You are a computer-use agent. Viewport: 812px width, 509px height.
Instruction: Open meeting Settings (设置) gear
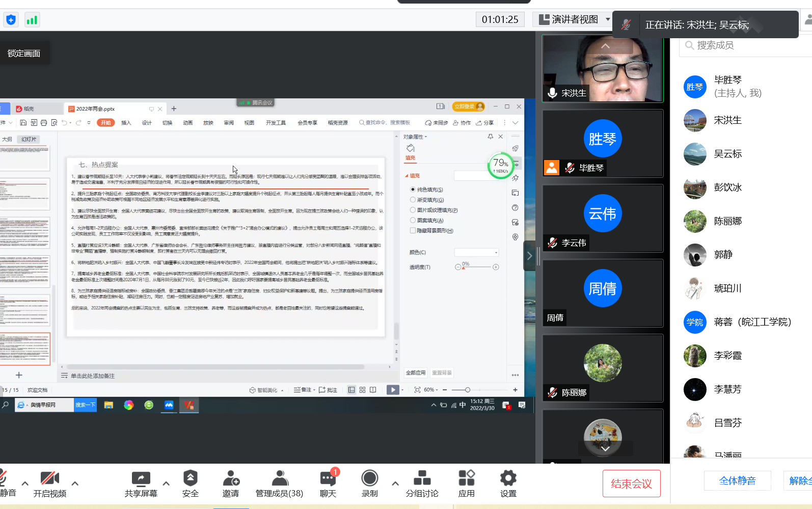tap(508, 479)
